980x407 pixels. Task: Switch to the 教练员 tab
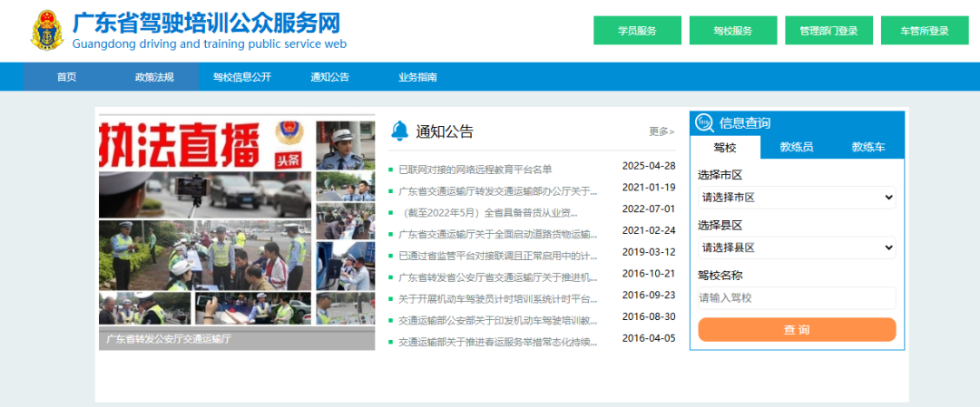[x=796, y=147]
